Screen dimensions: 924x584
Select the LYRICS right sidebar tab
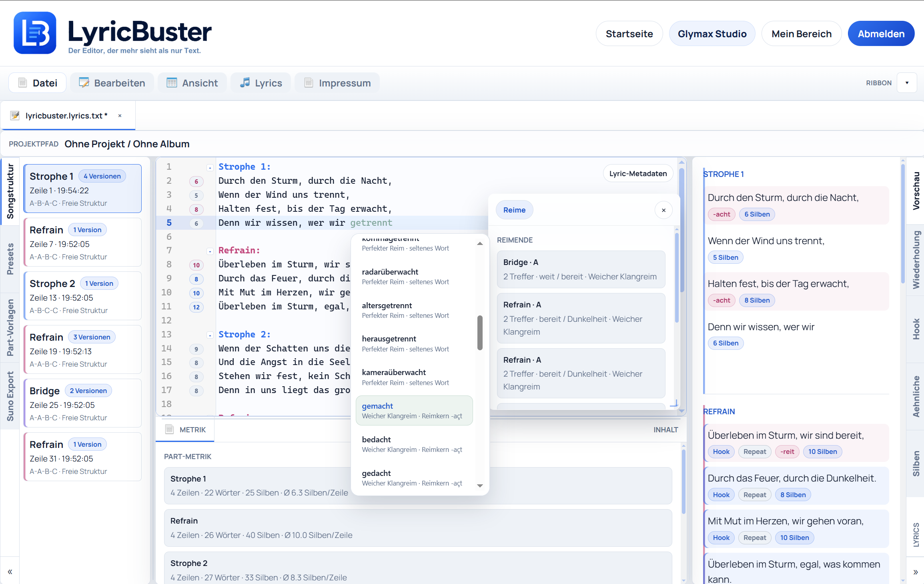916,534
